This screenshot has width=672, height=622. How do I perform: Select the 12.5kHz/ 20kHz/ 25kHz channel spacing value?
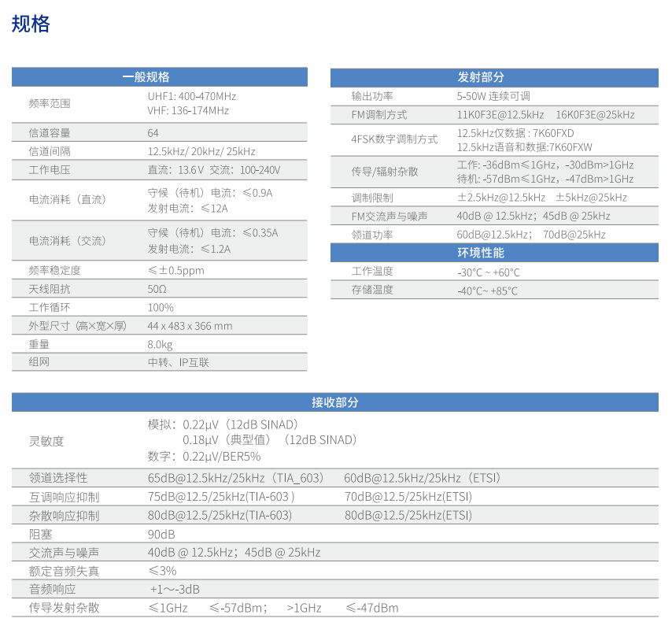[x=201, y=151]
